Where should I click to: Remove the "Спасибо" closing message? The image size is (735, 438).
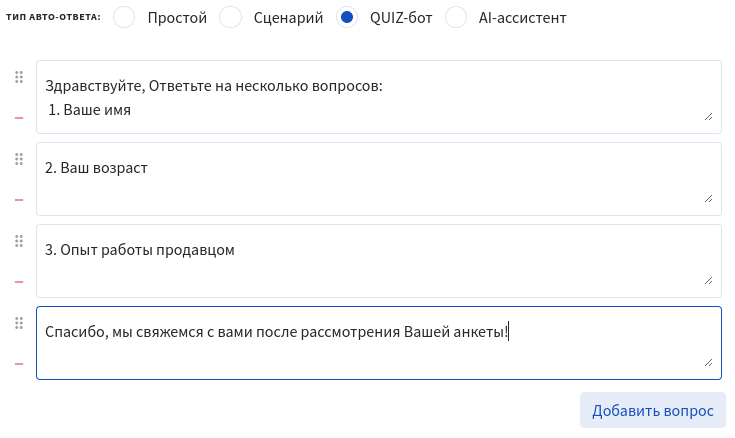[x=19, y=364]
